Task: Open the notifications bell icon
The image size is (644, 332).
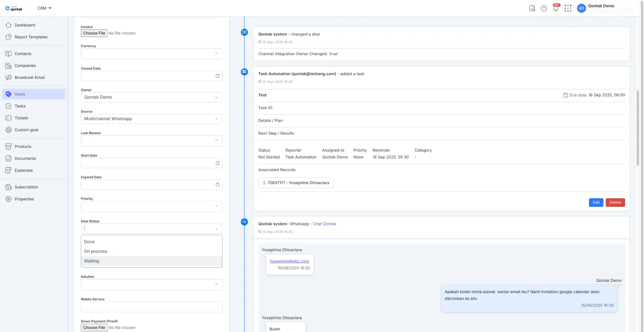Action: tap(555, 9)
